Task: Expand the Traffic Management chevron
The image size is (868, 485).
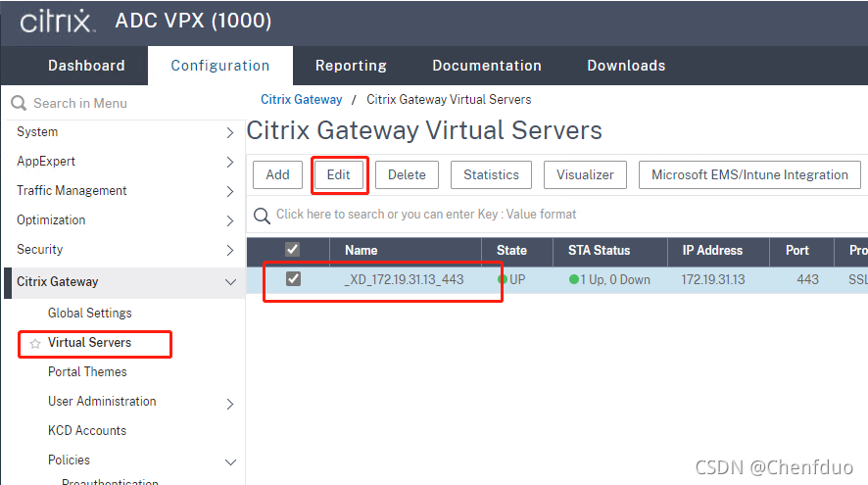Action: 230,192
